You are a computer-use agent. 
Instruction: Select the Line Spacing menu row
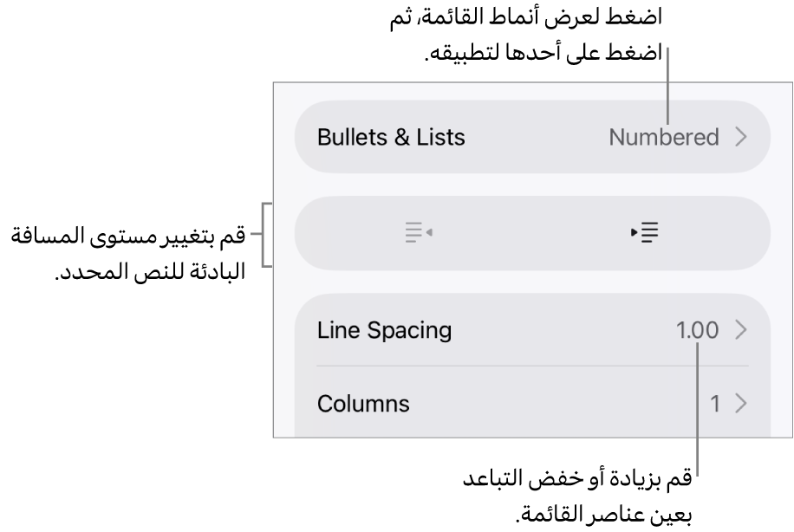tap(532, 330)
